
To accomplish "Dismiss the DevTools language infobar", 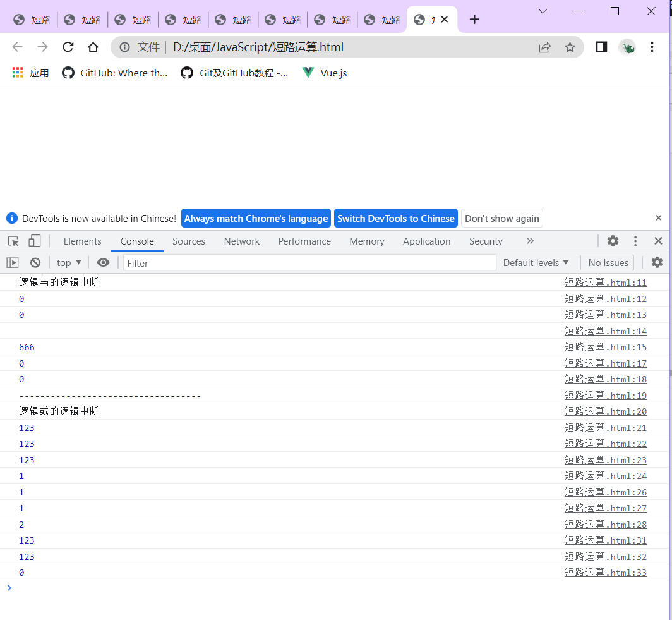I will point(658,218).
